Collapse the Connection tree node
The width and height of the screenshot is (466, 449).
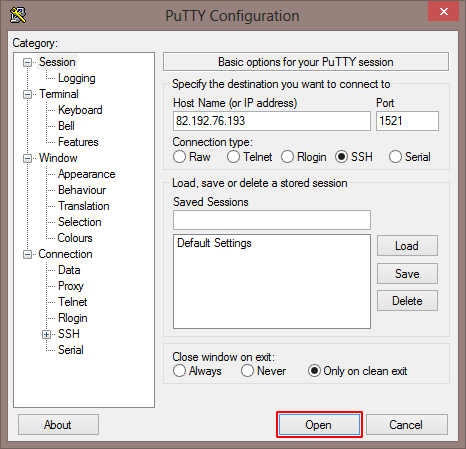(27, 254)
